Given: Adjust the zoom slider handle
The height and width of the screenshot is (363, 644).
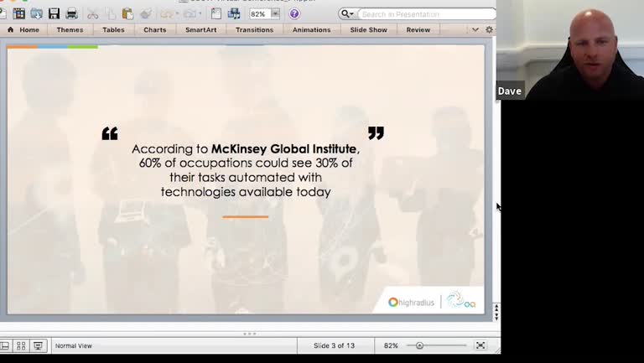Looking at the screenshot, I should (x=419, y=345).
